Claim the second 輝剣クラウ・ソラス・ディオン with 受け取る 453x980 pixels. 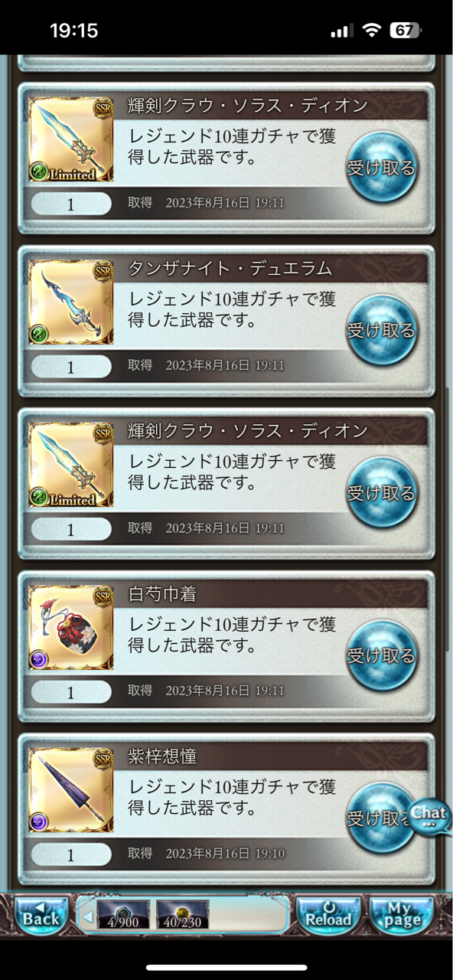tap(381, 492)
